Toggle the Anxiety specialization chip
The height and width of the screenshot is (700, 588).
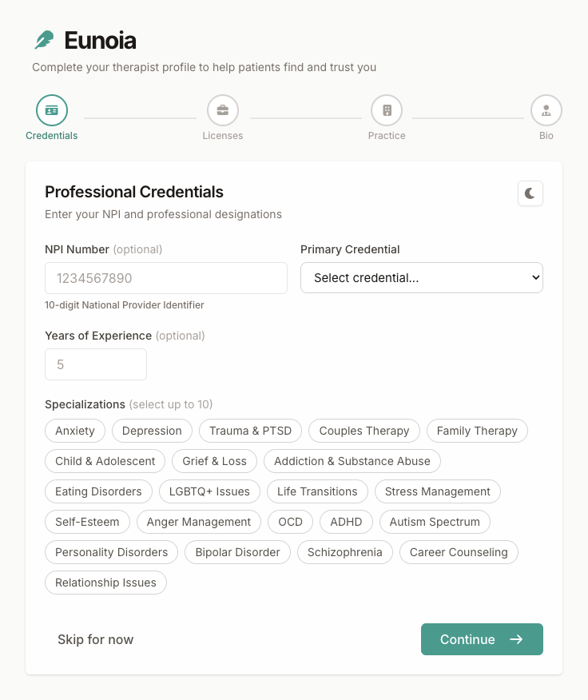(x=75, y=431)
